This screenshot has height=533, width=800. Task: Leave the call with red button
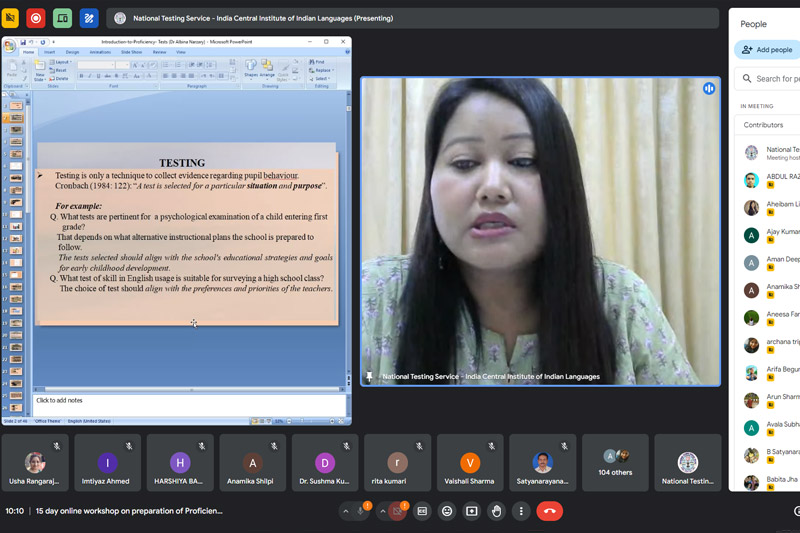549,511
